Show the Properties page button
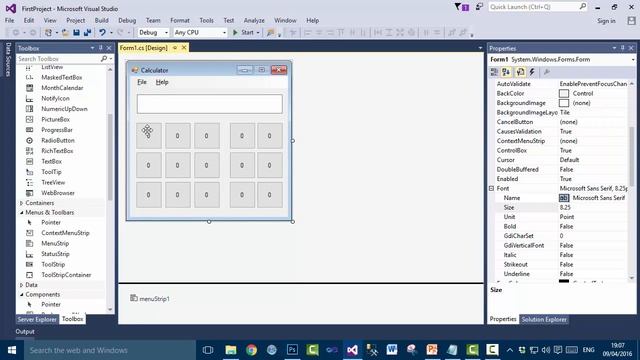 pyautogui.click(x=520, y=72)
